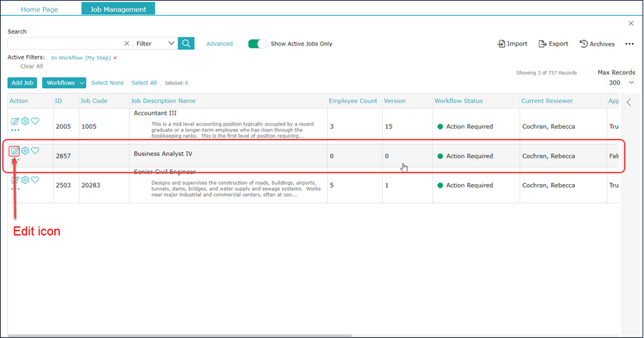The image size is (644, 338).
Task: Click the edit icon for Business Analyst IV
Action: pyautogui.click(x=14, y=151)
